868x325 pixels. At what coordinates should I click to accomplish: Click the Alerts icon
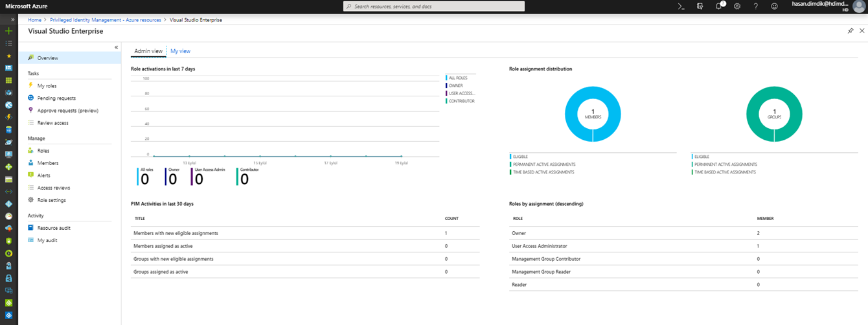pos(30,175)
